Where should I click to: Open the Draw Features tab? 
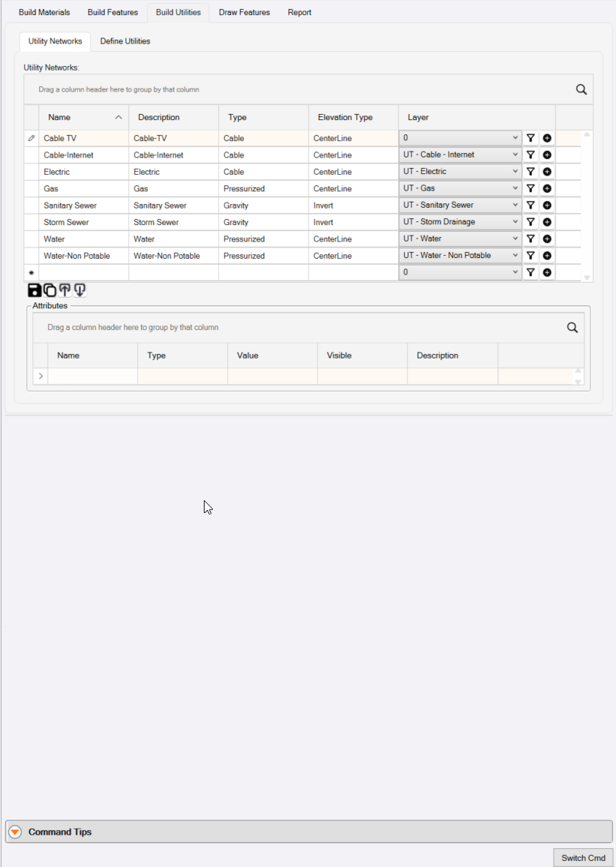(x=244, y=12)
